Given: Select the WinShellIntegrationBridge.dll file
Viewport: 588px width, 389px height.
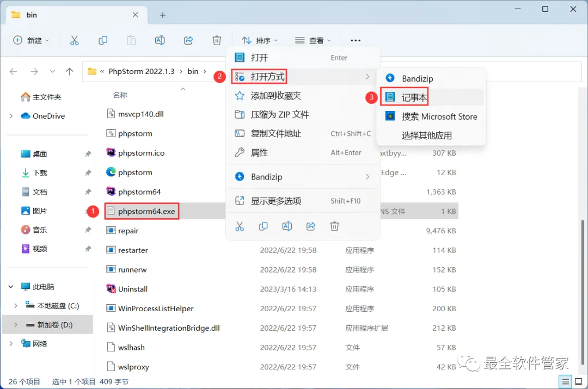Looking at the screenshot, I should coord(163,328).
